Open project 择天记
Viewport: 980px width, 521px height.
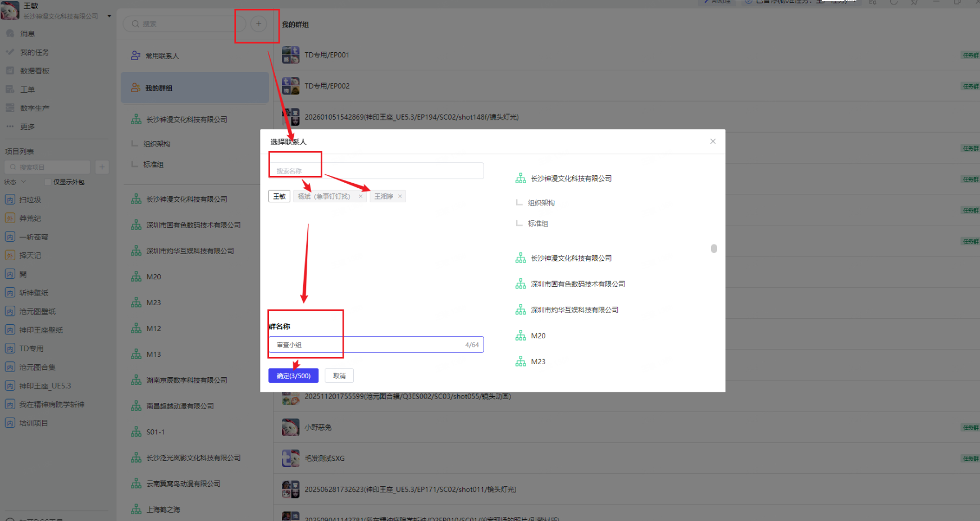pos(30,255)
